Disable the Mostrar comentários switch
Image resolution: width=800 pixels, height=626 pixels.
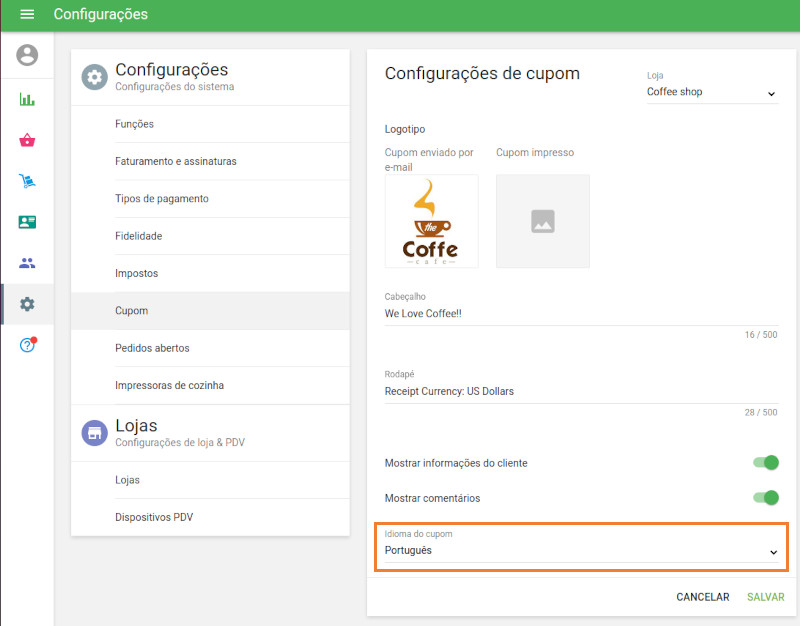click(x=765, y=498)
